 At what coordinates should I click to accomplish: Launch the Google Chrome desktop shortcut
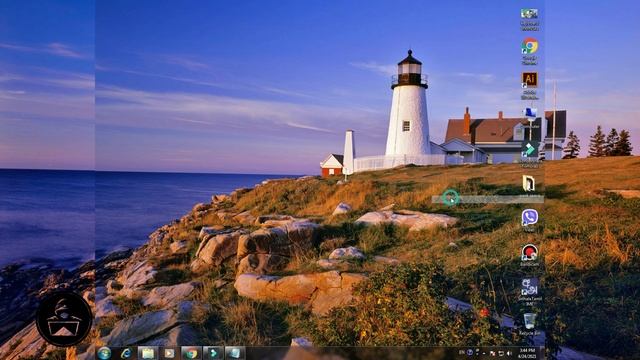point(529,51)
